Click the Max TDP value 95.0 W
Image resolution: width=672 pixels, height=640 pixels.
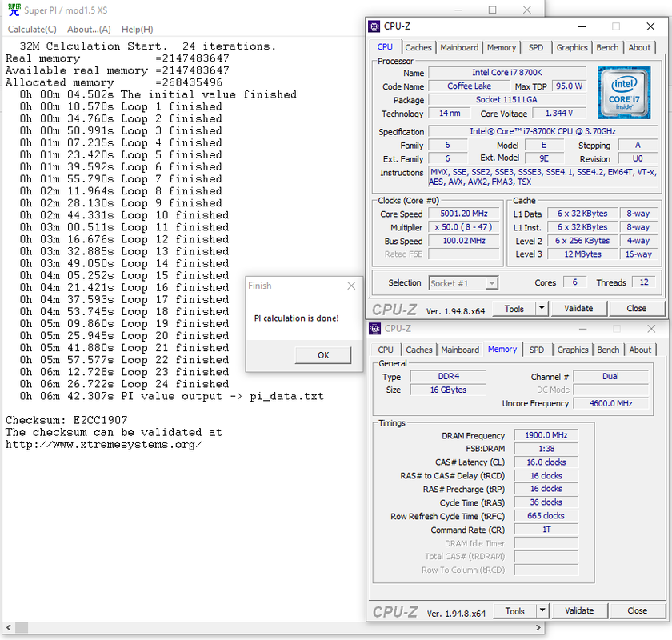click(x=569, y=86)
